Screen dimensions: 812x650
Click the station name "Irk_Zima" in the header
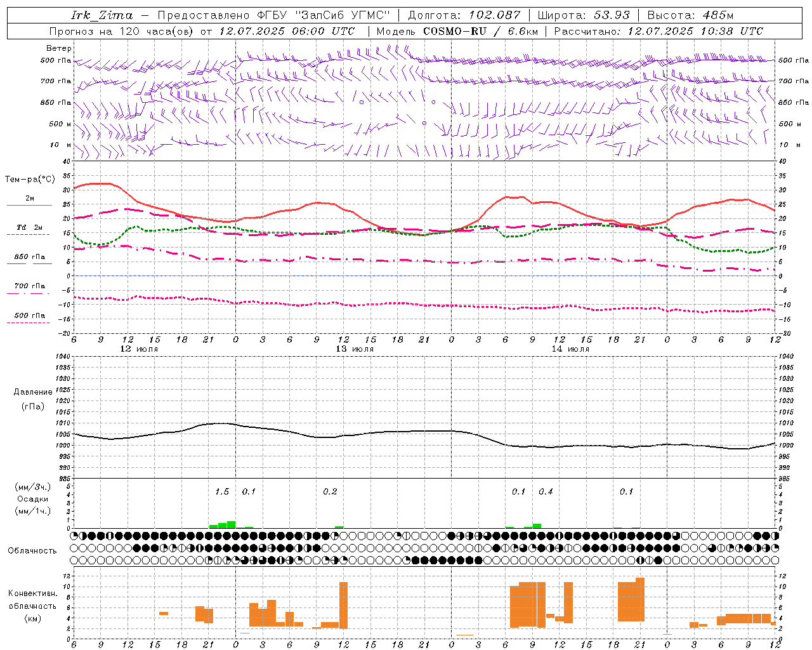102,15
